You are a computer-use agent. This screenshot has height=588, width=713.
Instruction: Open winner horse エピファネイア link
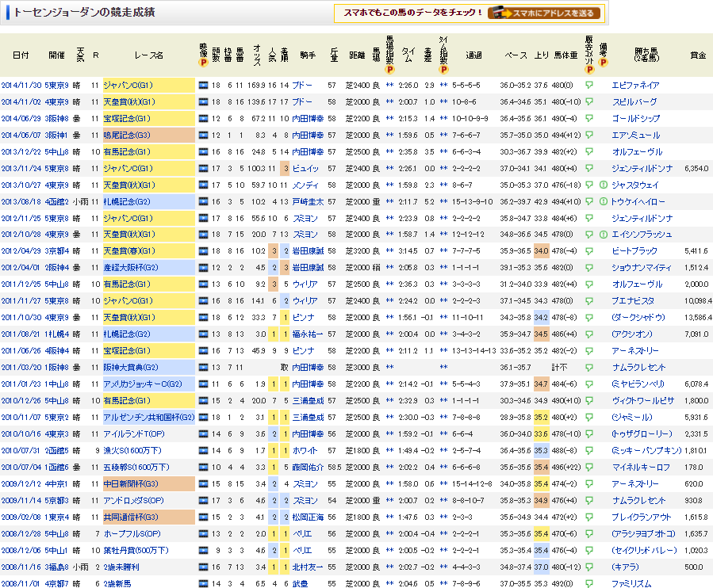(635, 85)
